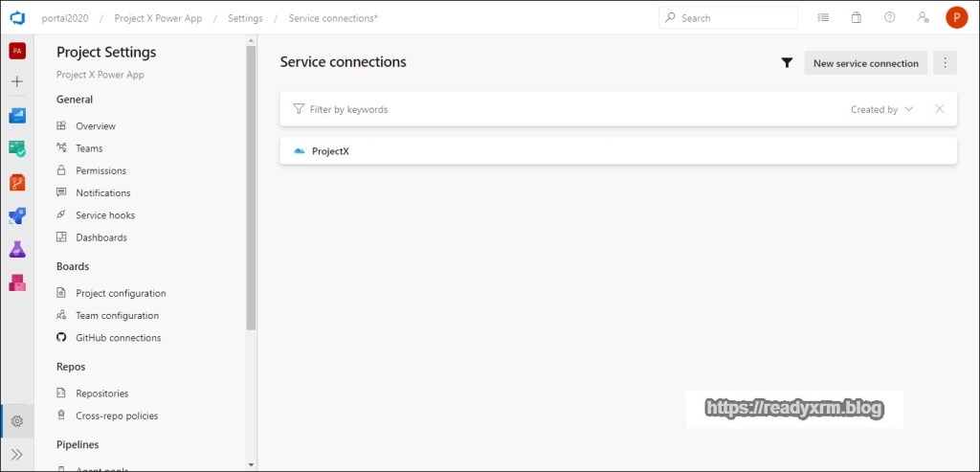Open Test Plans flask icon
This screenshot has width=980, height=472.
(16, 249)
